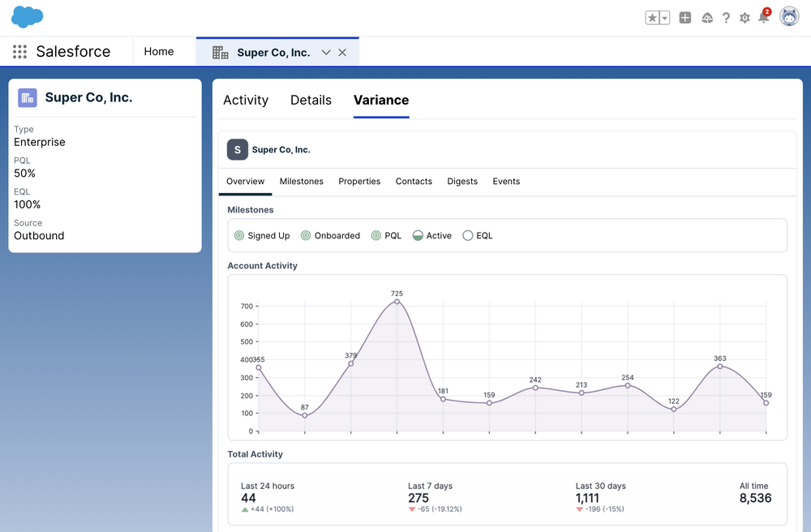This screenshot has height=532, width=811.
Task: Click the All time value 8,536
Action: click(x=755, y=498)
